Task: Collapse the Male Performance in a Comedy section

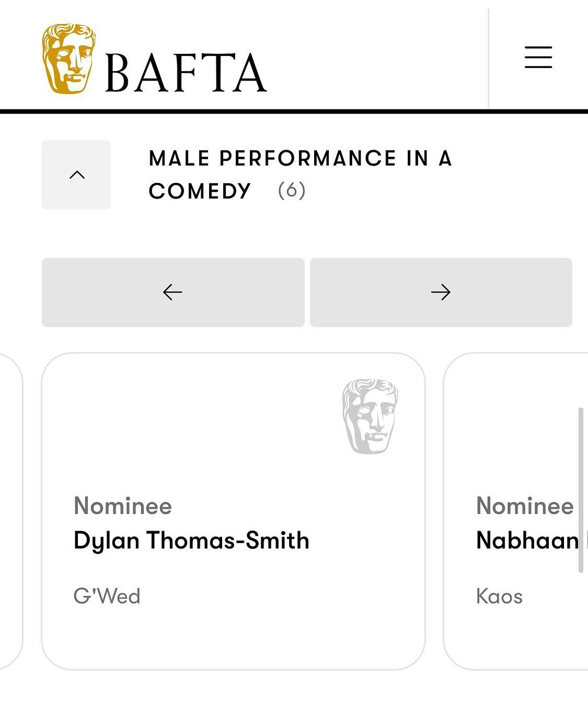Action: (77, 175)
